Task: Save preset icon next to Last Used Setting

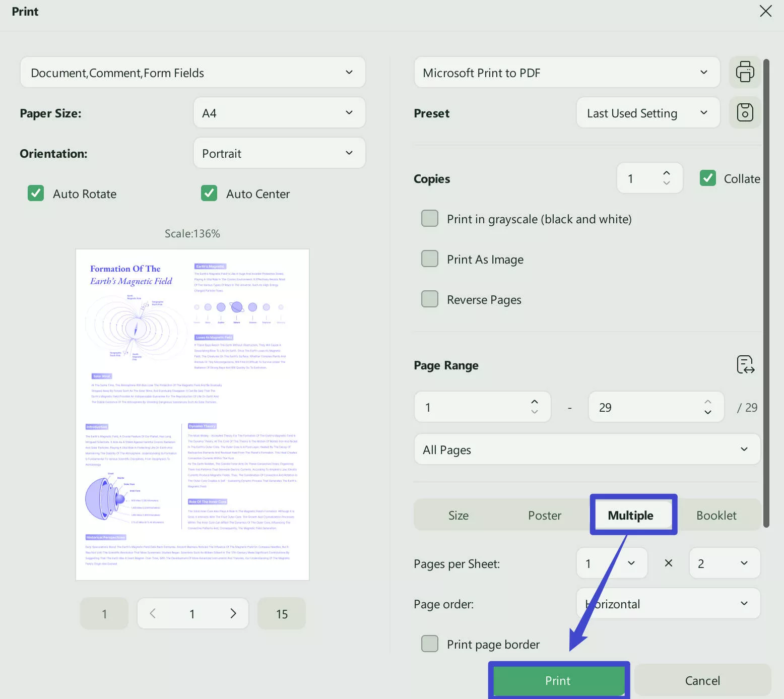Action: click(x=745, y=112)
